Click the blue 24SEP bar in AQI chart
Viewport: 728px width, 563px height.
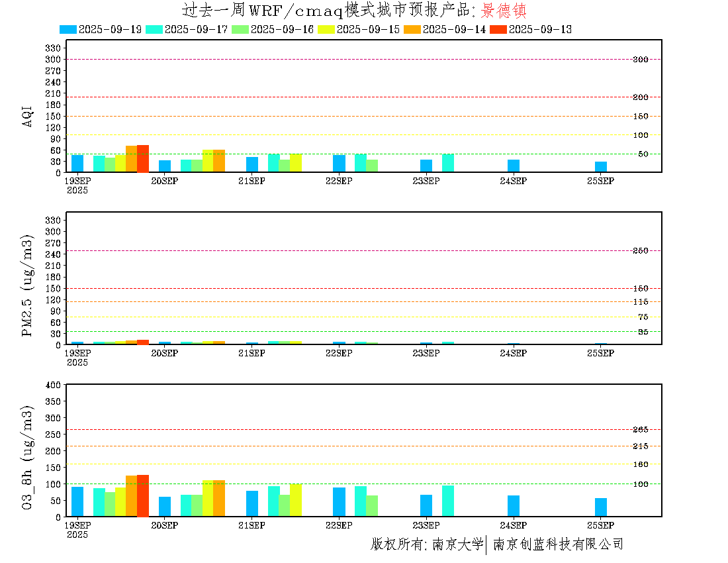(514, 166)
